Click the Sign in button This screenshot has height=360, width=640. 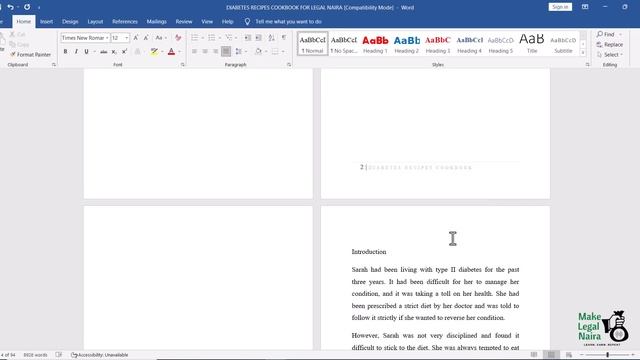tap(560, 7)
